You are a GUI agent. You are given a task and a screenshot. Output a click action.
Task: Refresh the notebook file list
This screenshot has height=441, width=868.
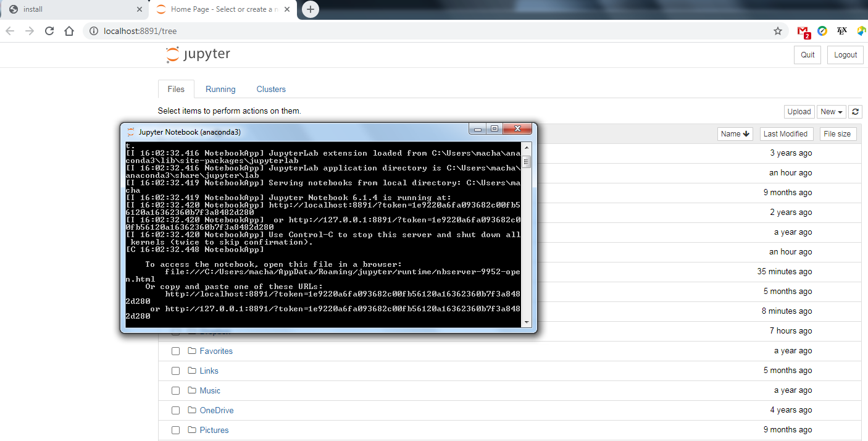(x=855, y=112)
